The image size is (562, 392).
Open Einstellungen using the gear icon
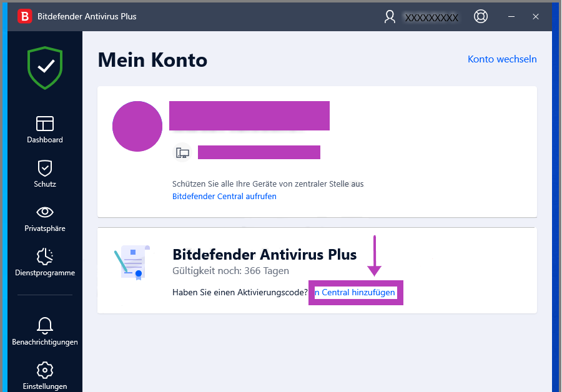[x=44, y=370]
